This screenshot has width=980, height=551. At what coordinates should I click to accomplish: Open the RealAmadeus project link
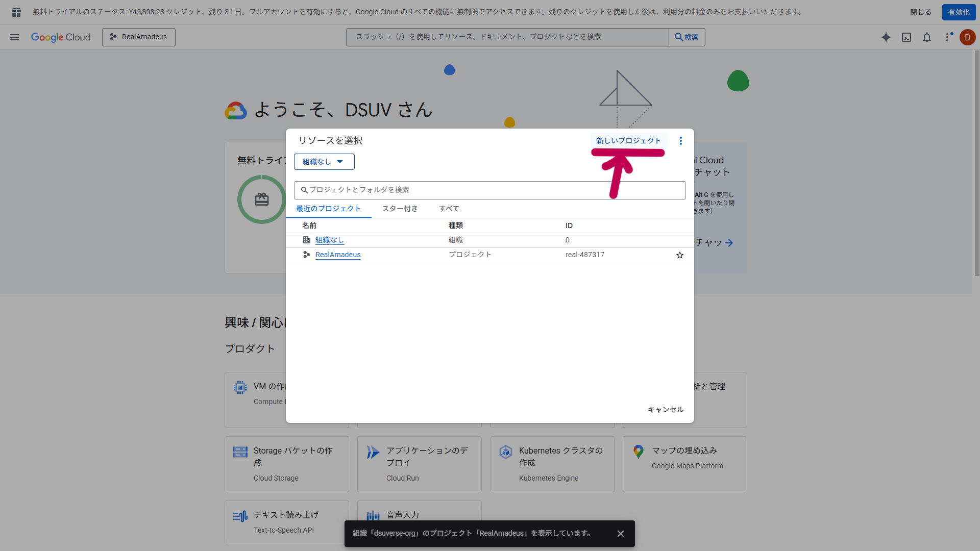click(x=337, y=255)
